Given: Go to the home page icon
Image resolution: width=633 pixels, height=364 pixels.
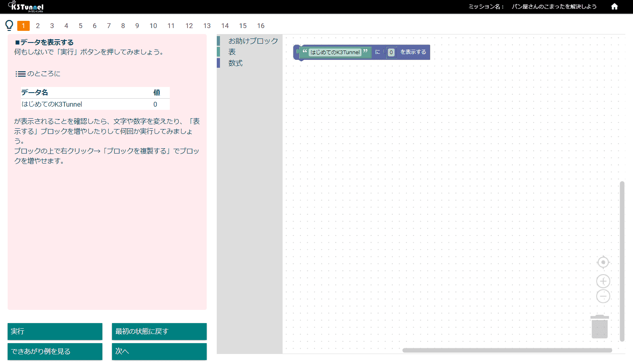Looking at the screenshot, I should [614, 6].
